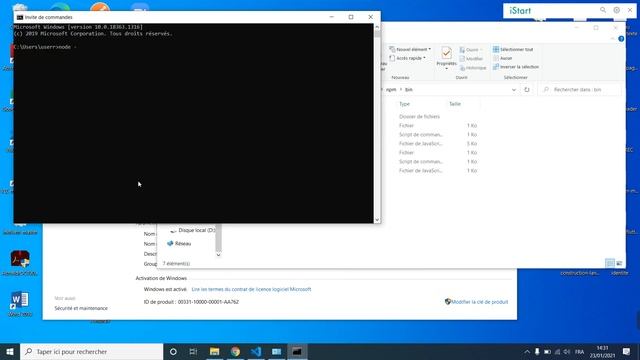Screen dimensions: 640x360
Task: Click the Cortana circle icon on taskbar
Action: pos(173,351)
